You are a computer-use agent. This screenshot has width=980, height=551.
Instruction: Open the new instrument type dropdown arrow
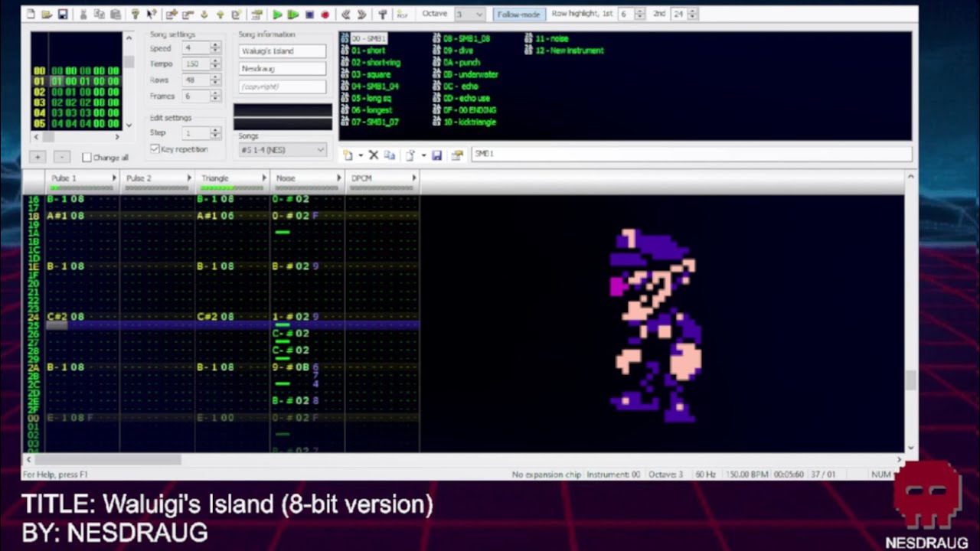coord(360,155)
